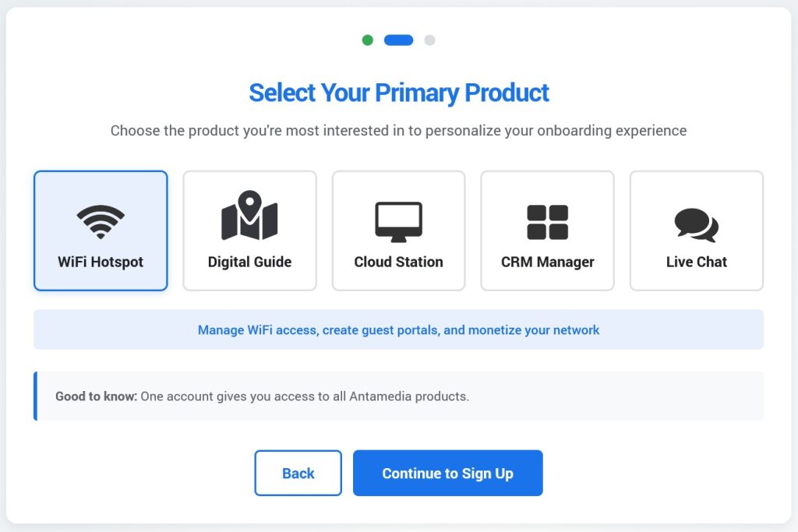The image size is (798, 532).
Task: Click the Select Your Primary Product heading
Action: pyautogui.click(x=398, y=93)
